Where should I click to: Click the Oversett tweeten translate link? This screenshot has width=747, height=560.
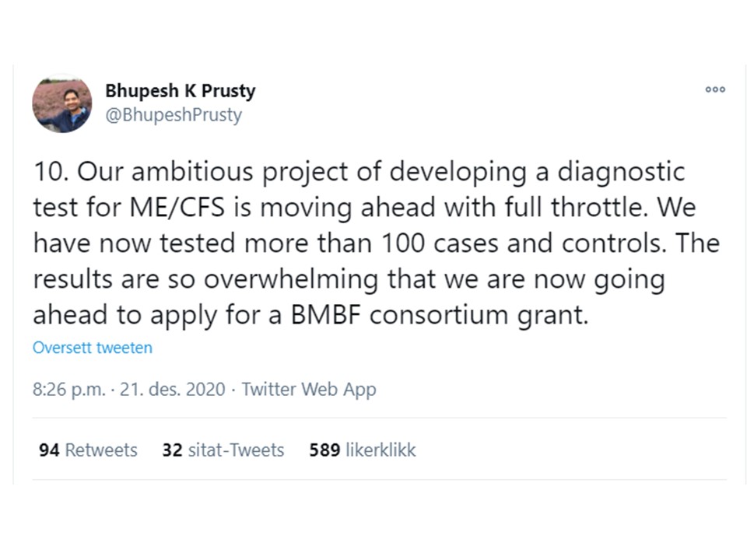click(x=93, y=348)
